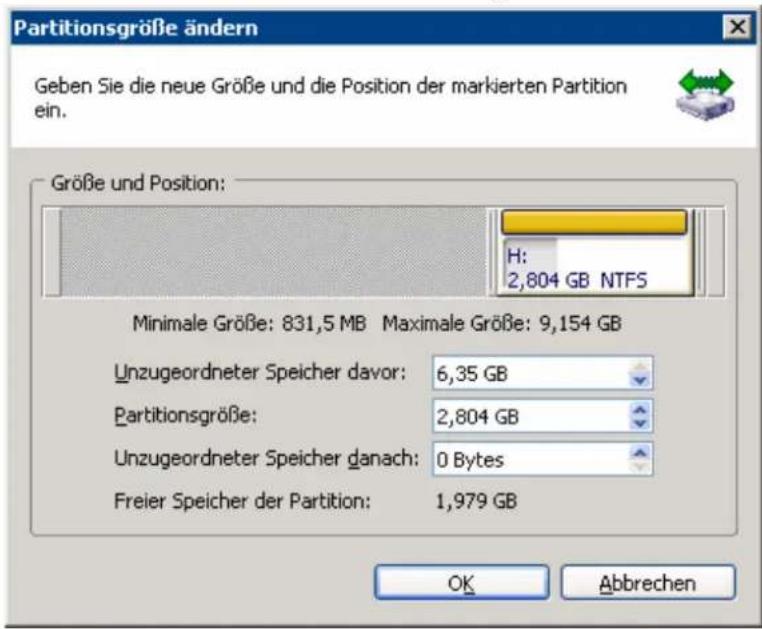
Task: Click the 'Größe und Position:' group label
Action: pos(139,183)
